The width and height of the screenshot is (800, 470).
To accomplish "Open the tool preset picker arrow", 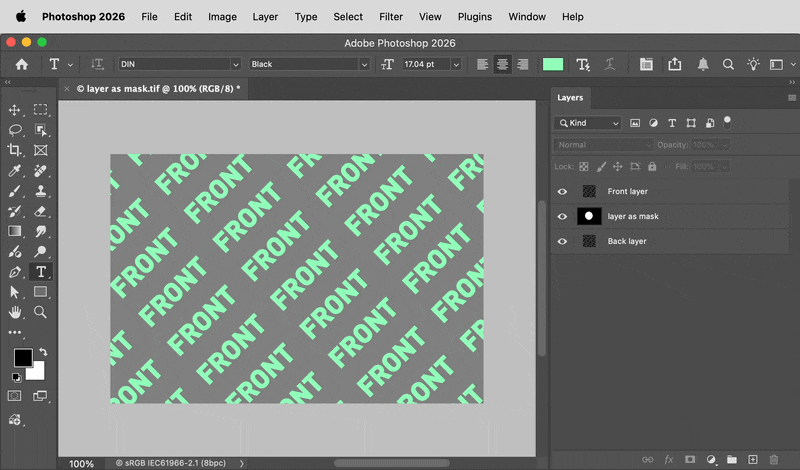I will (70, 65).
